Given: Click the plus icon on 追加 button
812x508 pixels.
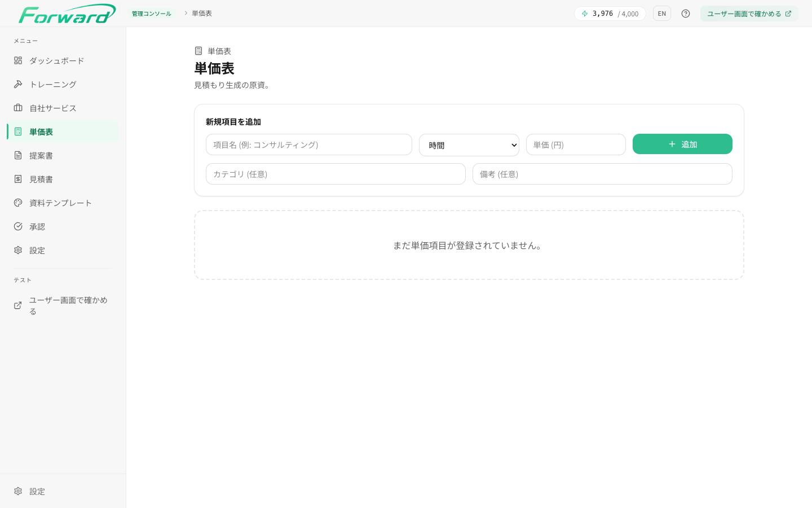Looking at the screenshot, I should tap(672, 144).
